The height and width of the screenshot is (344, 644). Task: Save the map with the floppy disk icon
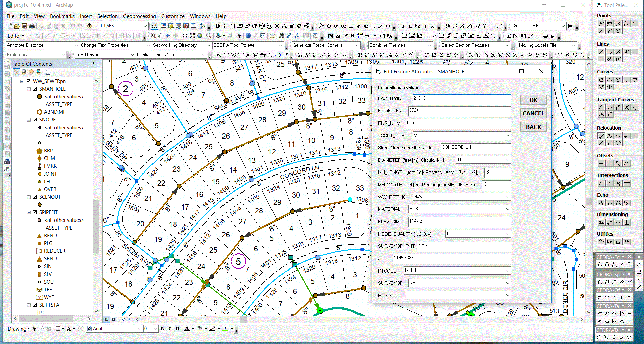click(24, 26)
